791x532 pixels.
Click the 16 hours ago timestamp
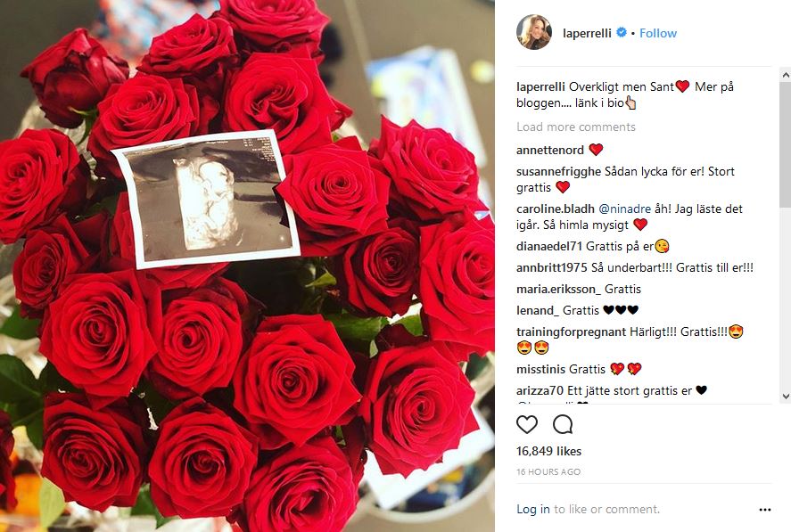pyautogui.click(x=548, y=472)
